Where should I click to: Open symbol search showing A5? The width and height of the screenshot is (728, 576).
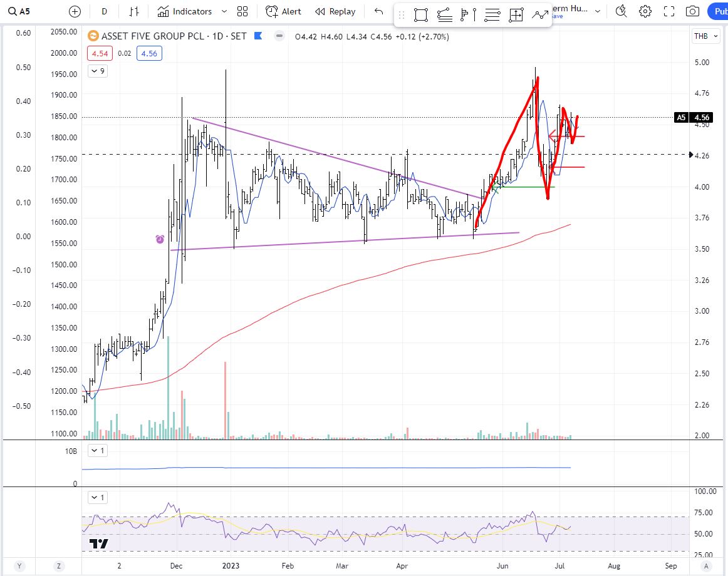(x=19, y=11)
